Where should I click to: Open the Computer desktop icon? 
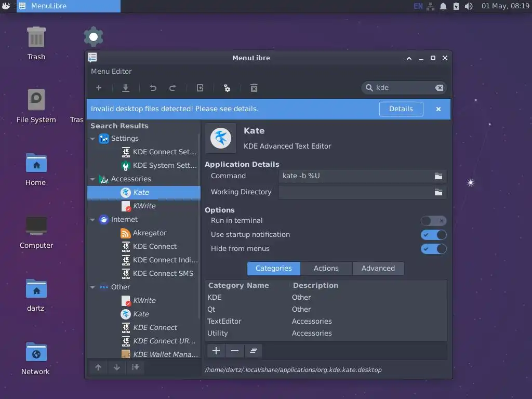36,232
